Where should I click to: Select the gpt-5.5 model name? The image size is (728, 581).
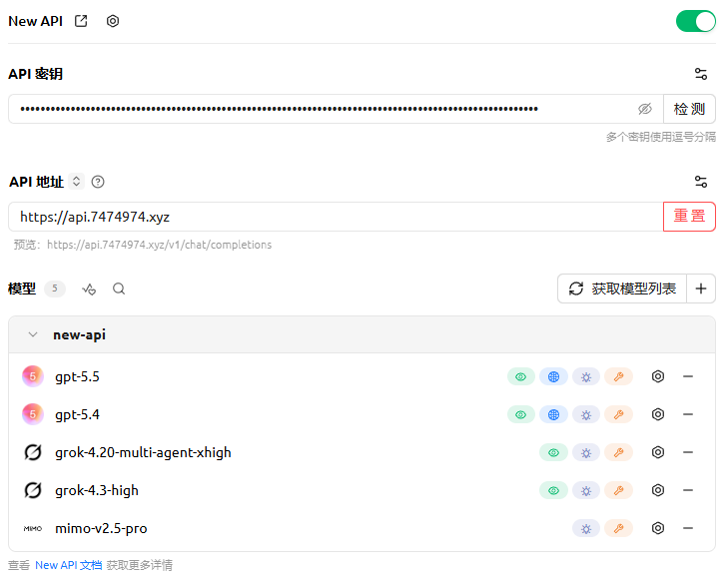pos(77,376)
